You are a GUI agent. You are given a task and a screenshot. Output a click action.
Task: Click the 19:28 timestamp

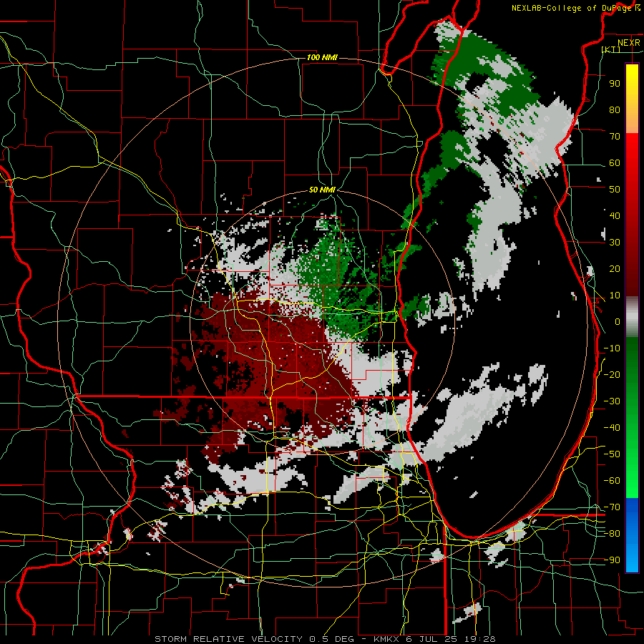pyautogui.click(x=481, y=639)
